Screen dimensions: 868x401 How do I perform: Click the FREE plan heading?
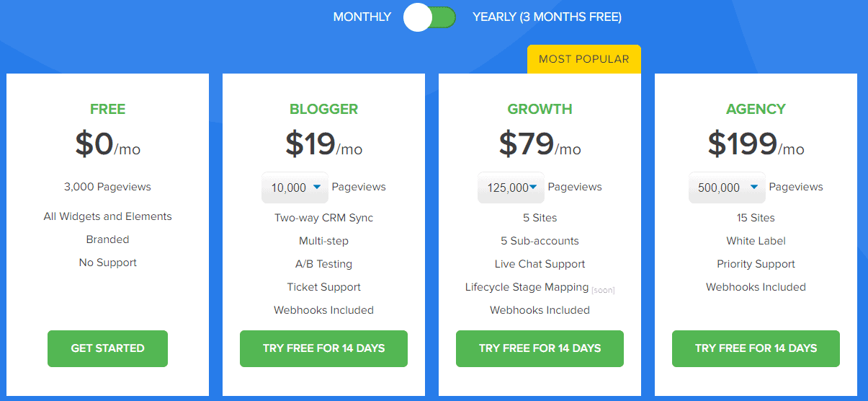(x=107, y=110)
